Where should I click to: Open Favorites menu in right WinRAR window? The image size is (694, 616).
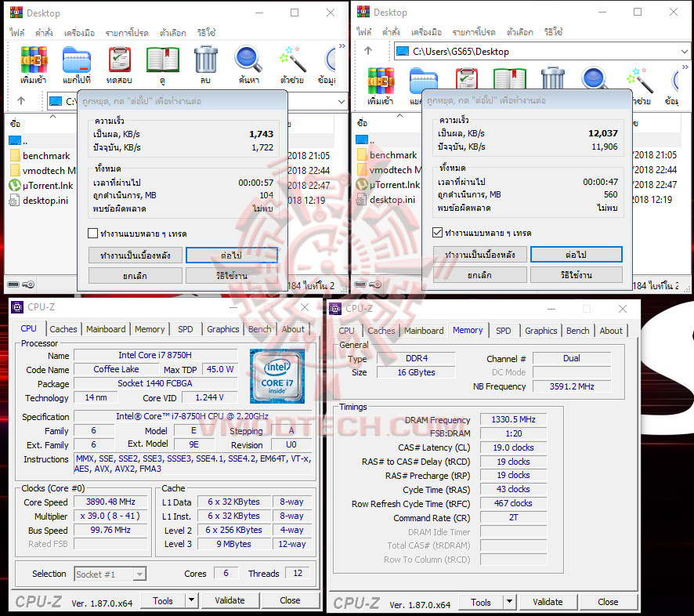474,32
